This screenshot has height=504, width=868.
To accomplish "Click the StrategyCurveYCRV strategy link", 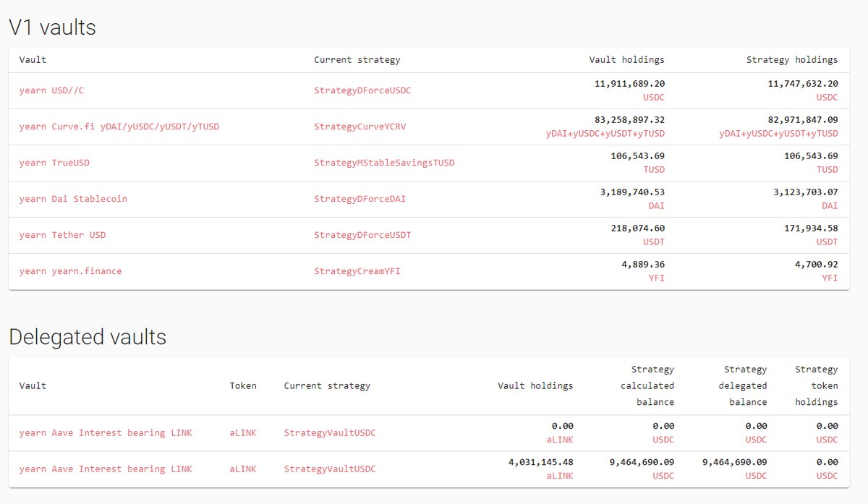I will [360, 127].
